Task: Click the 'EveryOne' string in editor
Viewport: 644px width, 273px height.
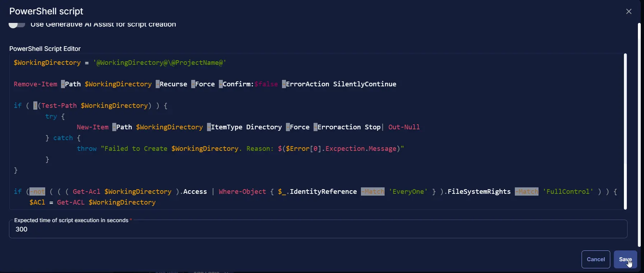Action: point(408,192)
